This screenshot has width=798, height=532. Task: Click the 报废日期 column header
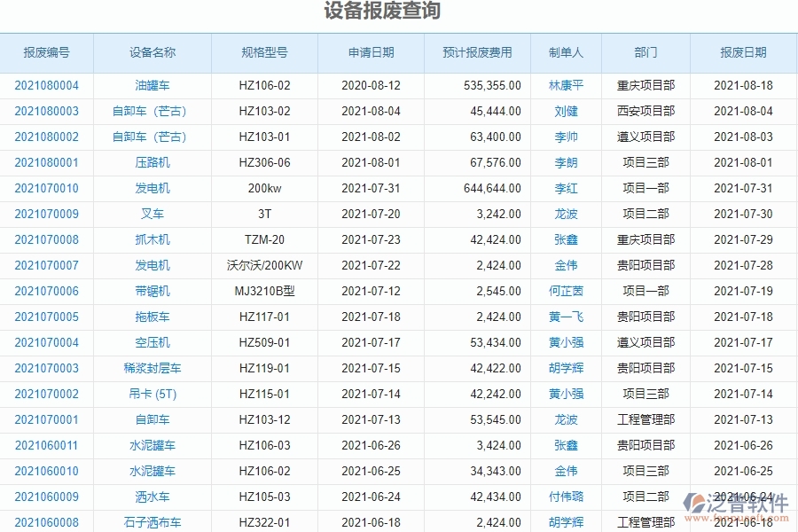(743, 53)
